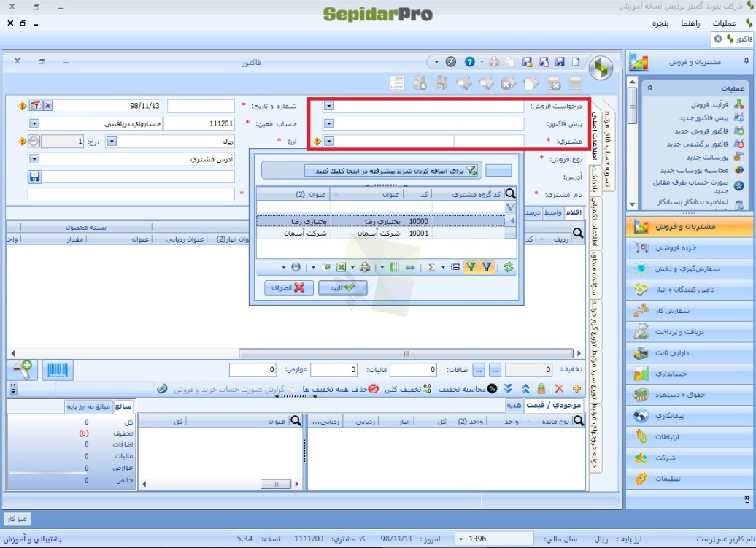Click the new document icon in invoice toolbar
This screenshot has height=548, width=756.
[x=576, y=62]
